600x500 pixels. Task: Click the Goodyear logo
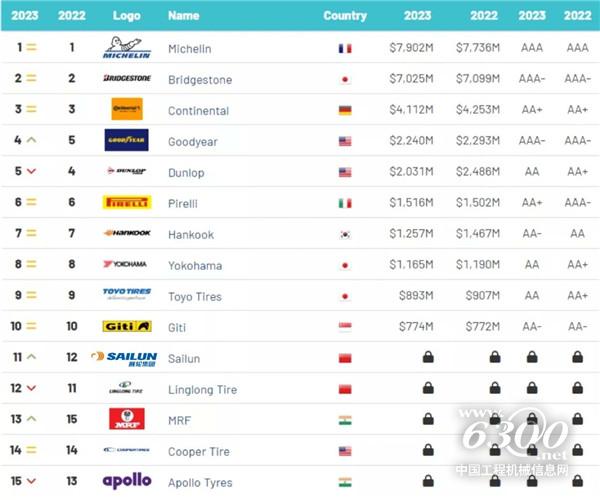[127, 140]
